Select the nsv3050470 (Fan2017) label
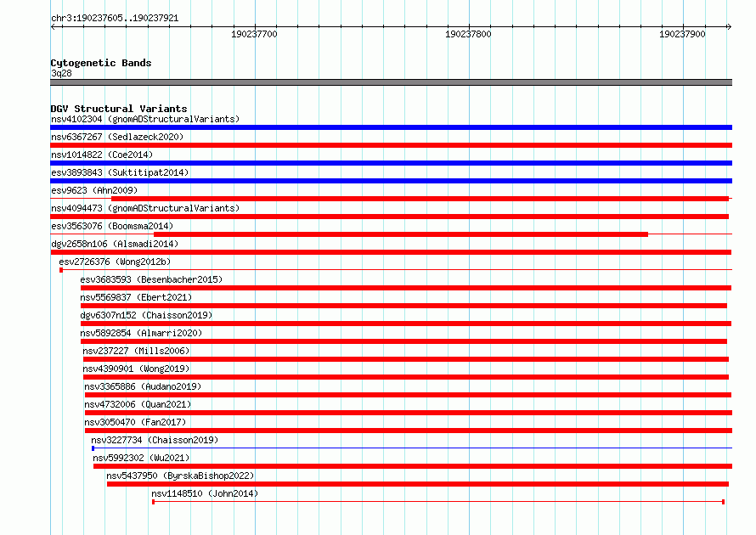This screenshot has width=756, height=535. [x=135, y=422]
